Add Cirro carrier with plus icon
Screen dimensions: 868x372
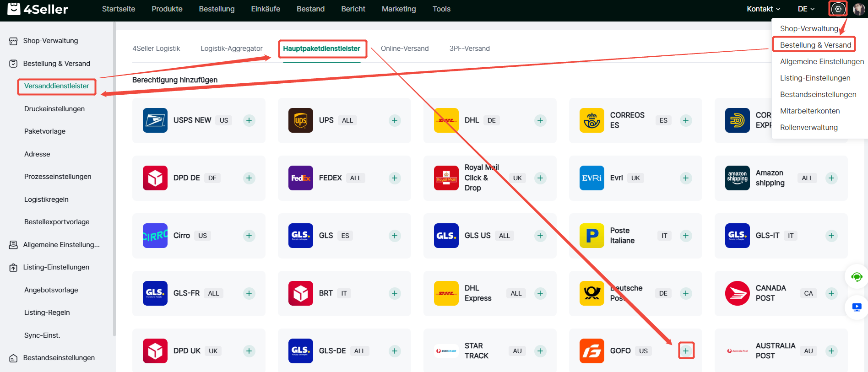249,236
